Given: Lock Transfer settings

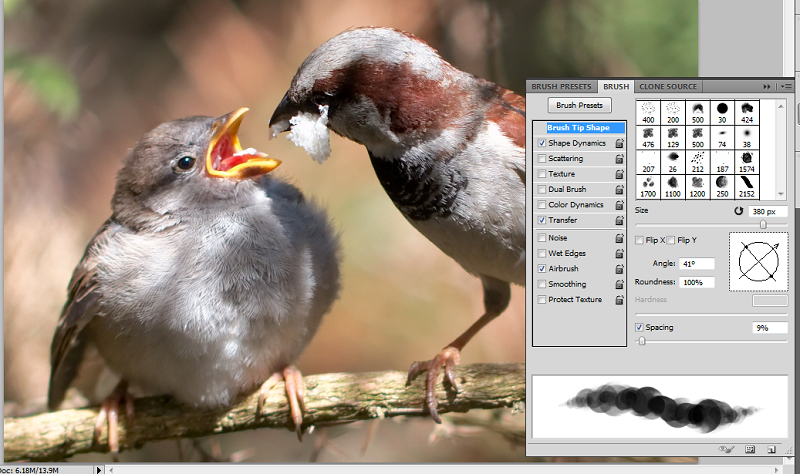Looking at the screenshot, I should coord(619,220).
